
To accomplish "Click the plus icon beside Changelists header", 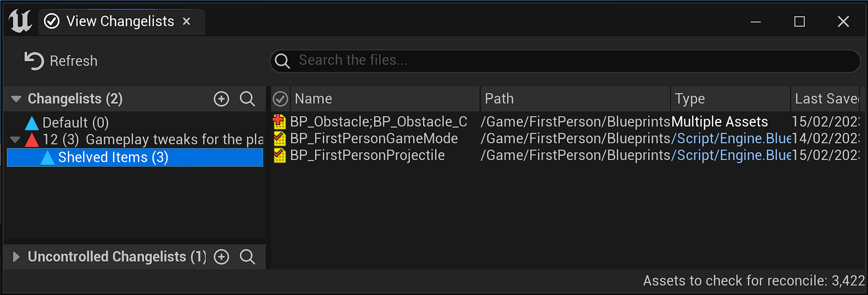I will [x=221, y=99].
